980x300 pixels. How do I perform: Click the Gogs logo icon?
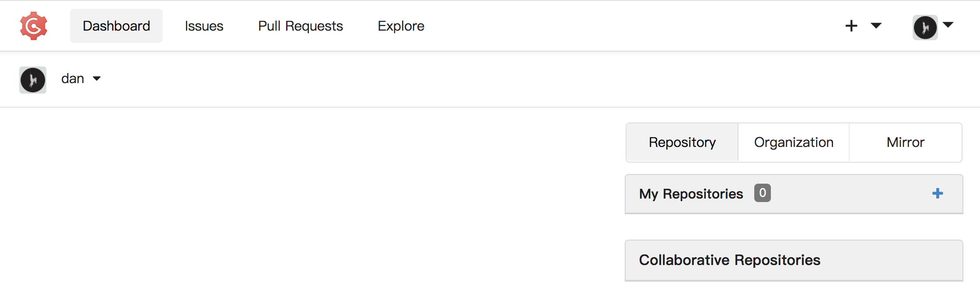pos(34,26)
